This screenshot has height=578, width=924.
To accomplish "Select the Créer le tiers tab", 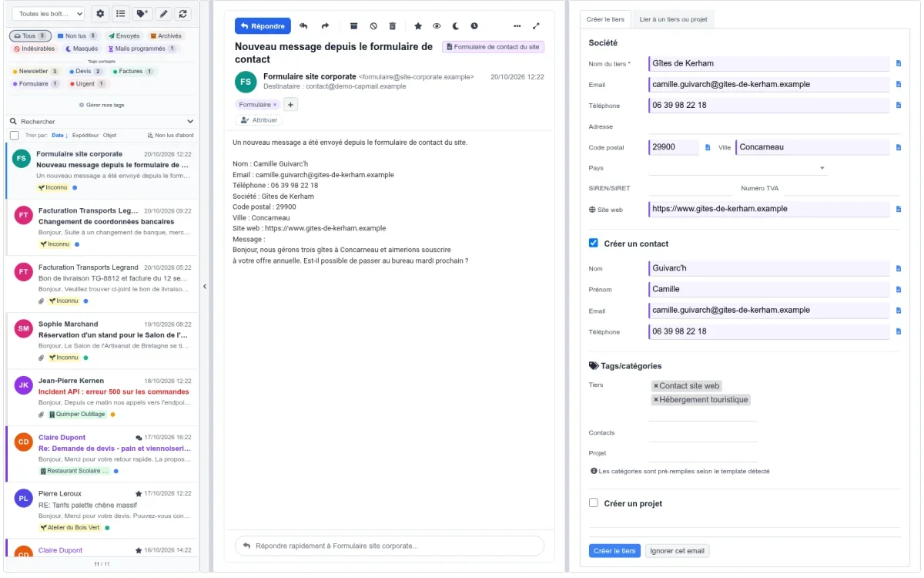I will click(605, 19).
